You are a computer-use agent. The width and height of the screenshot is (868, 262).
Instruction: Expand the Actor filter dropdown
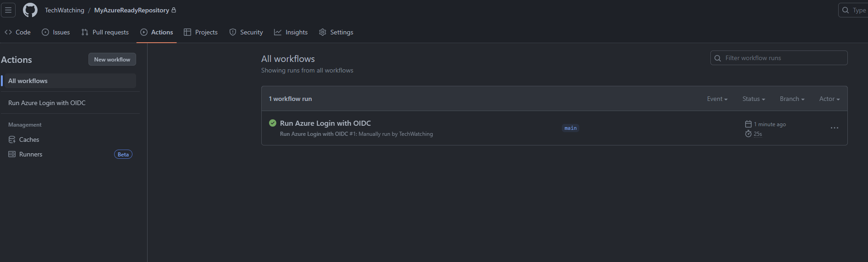point(830,99)
